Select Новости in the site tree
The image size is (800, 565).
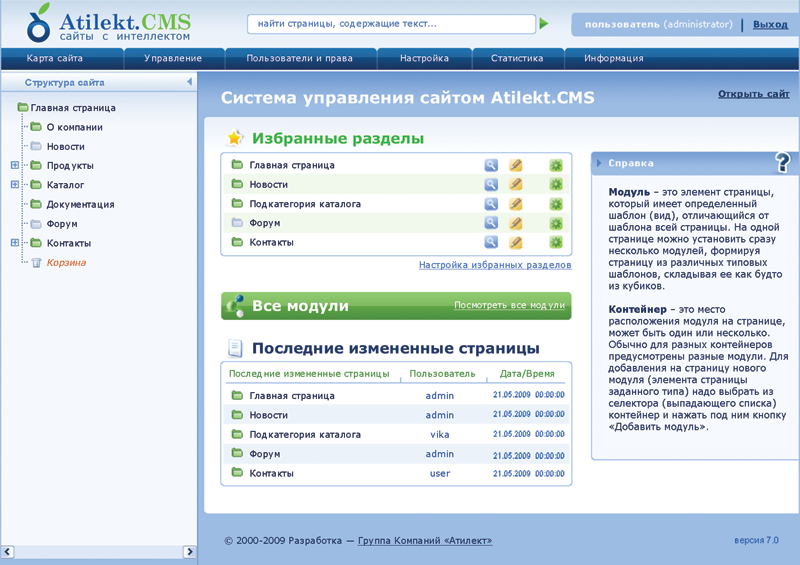[x=66, y=146]
